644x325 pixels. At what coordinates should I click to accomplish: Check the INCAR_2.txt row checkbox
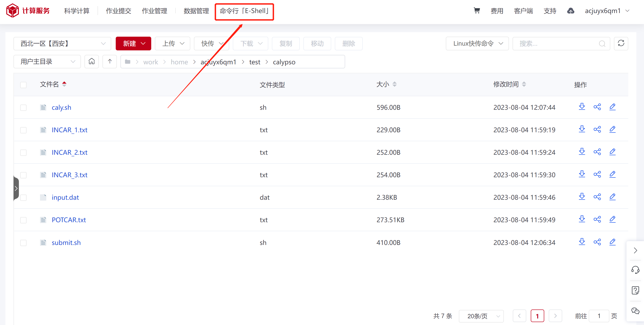[x=23, y=153]
